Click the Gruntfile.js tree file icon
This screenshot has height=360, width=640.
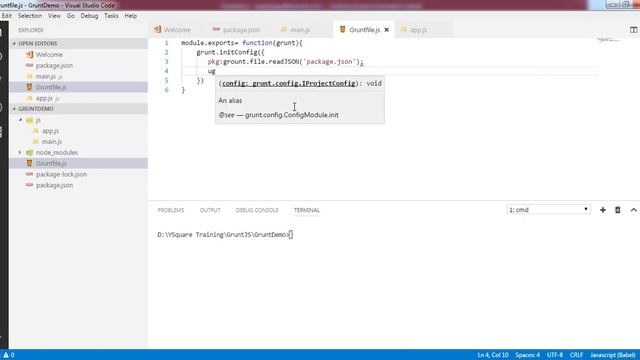(x=29, y=163)
